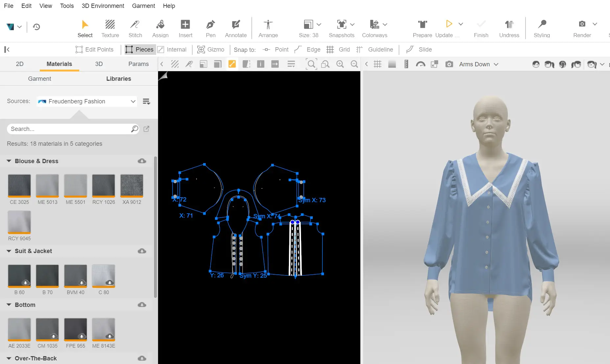Switch to the Garment materials view

39,79
